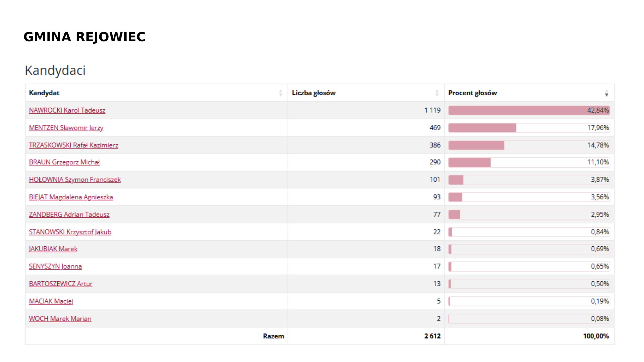Viewport: 644px width, 362px height.
Task: Select HOŁOWNIA Szymon Franciszek link
Action: (x=75, y=180)
